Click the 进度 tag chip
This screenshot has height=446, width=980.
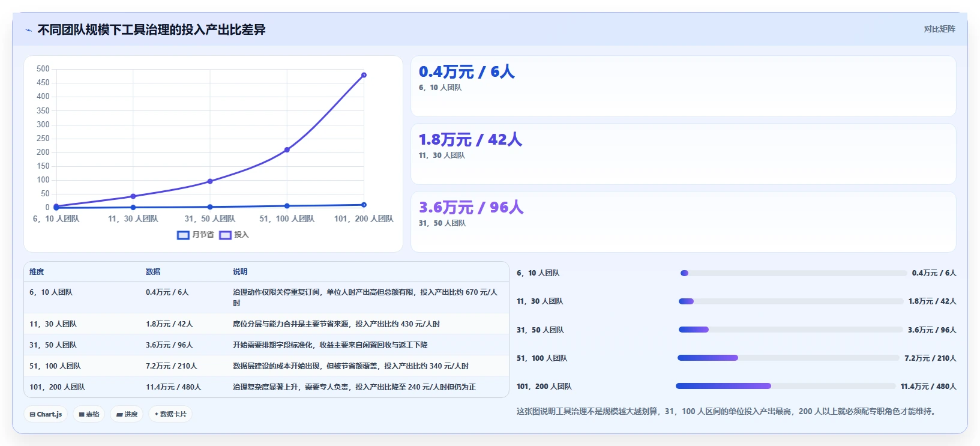127,414
